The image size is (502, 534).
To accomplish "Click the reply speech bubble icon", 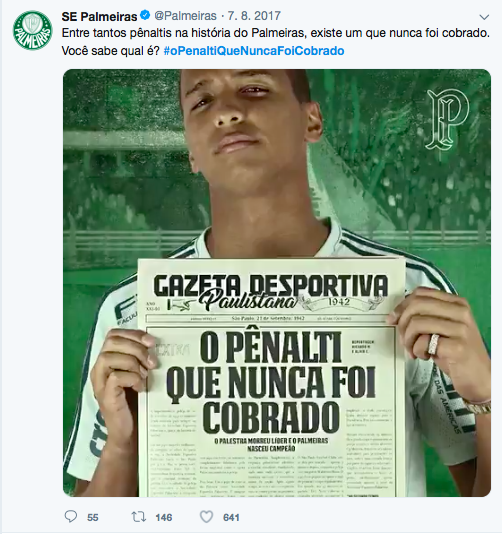I will (71, 517).
